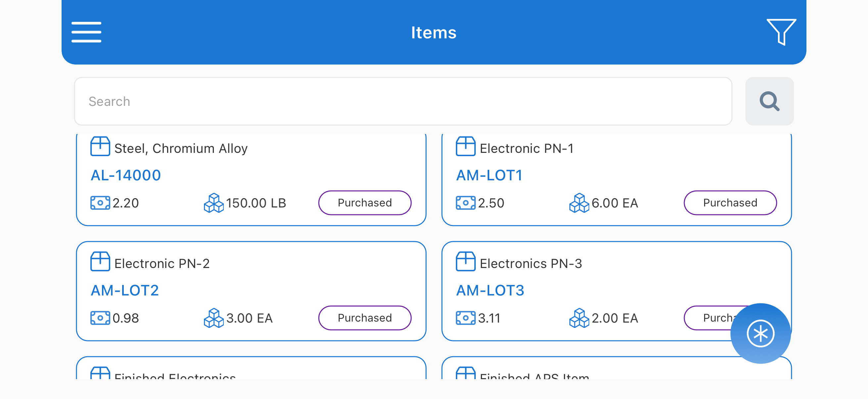
Task: Click the 2.50 price value
Action: tap(491, 203)
